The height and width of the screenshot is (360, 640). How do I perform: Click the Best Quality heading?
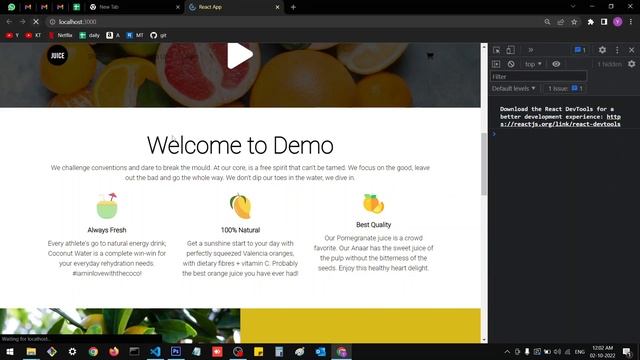tap(373, 225)
